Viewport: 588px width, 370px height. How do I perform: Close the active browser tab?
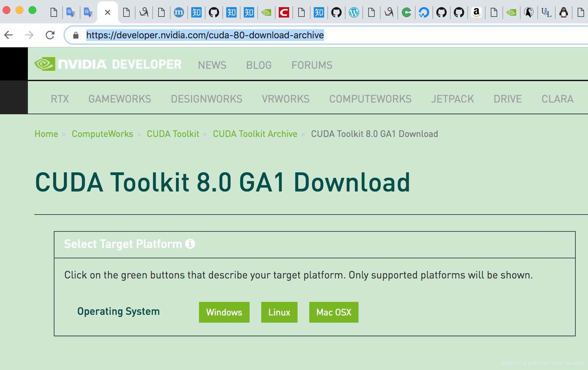(108, 13)
